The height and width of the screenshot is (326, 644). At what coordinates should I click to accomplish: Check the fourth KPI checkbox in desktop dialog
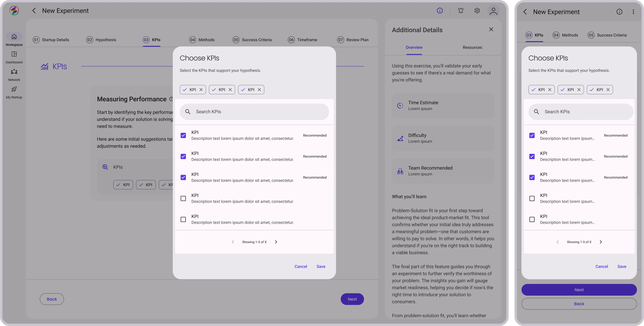(x=183, y=198)
